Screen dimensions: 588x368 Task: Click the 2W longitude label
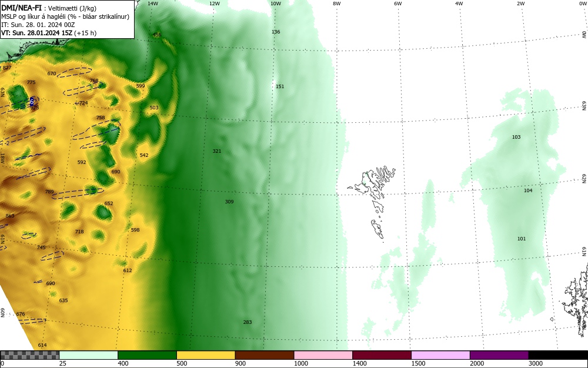520,4
